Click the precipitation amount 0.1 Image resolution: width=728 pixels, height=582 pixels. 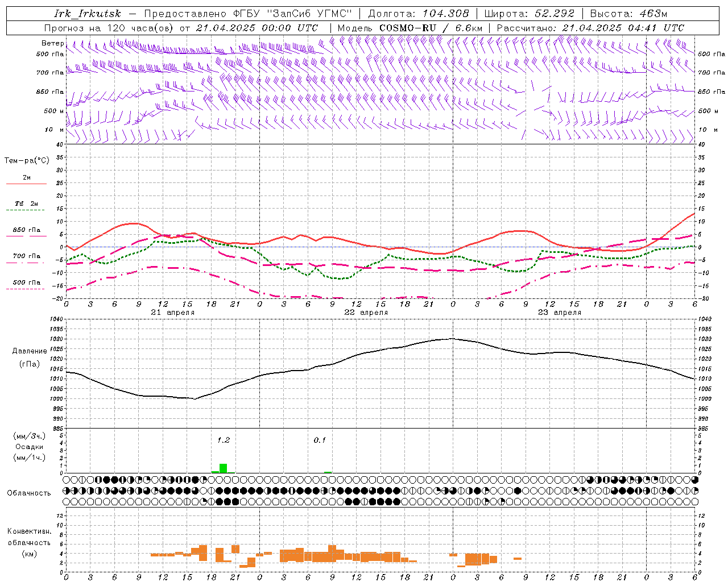[320, 440]
